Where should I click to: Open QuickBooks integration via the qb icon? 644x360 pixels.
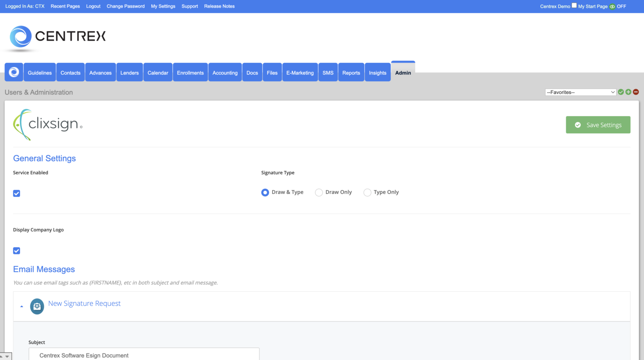tap(613, 6)
